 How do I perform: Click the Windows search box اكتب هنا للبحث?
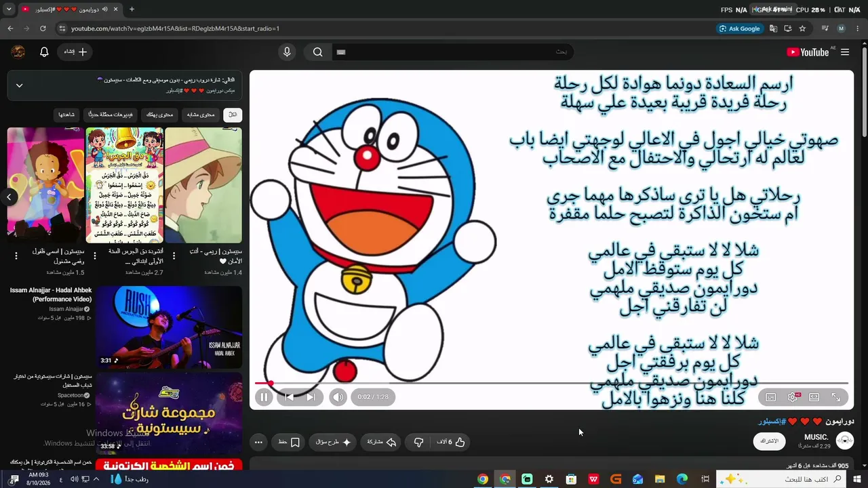(x=783, y=479)
